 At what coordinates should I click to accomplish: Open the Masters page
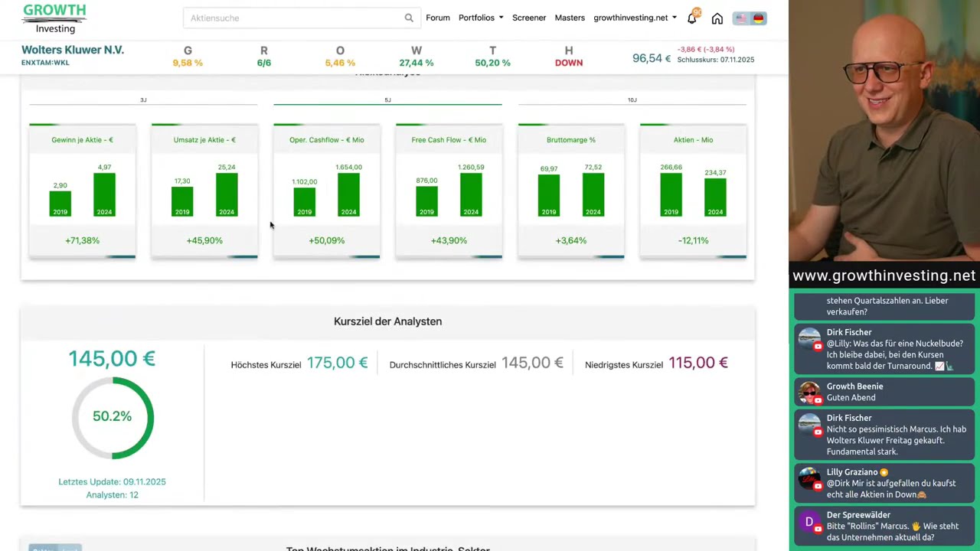(570, 18)
